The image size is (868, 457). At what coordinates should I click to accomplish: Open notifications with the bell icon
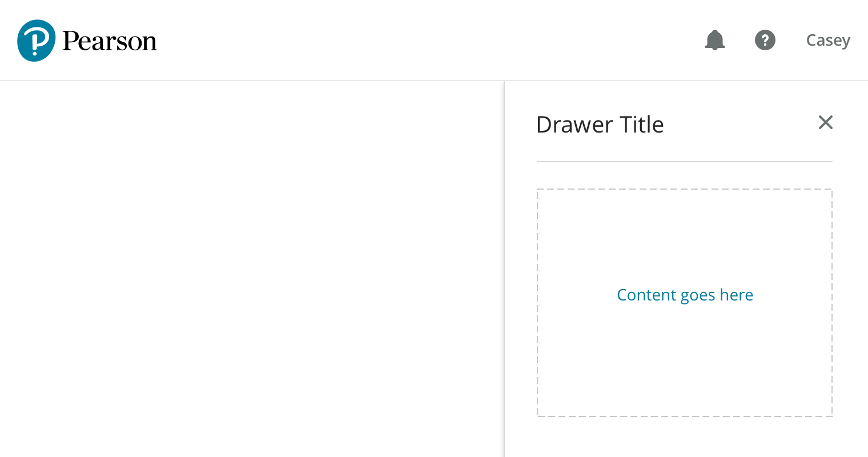click(x=714, y=40)
